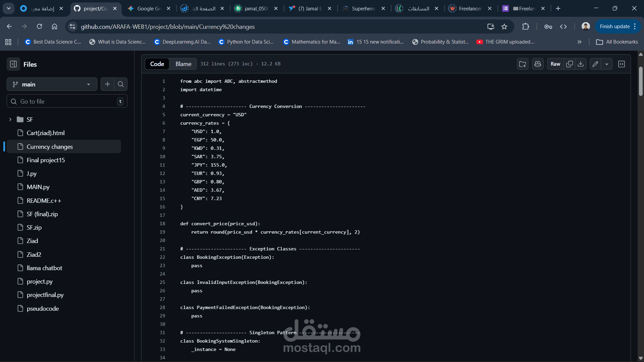644x362 pixels.
Task: Switch to Blame view
Action: pyautogui.click(x=183, y=64)
